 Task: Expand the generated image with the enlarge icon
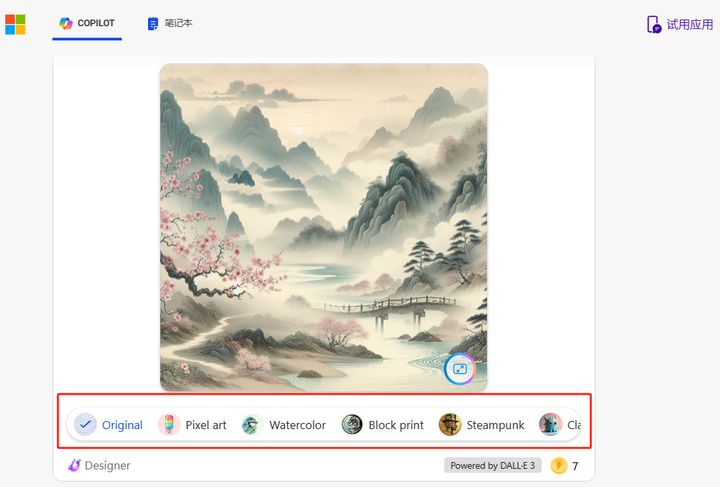(x=460, y=369)
